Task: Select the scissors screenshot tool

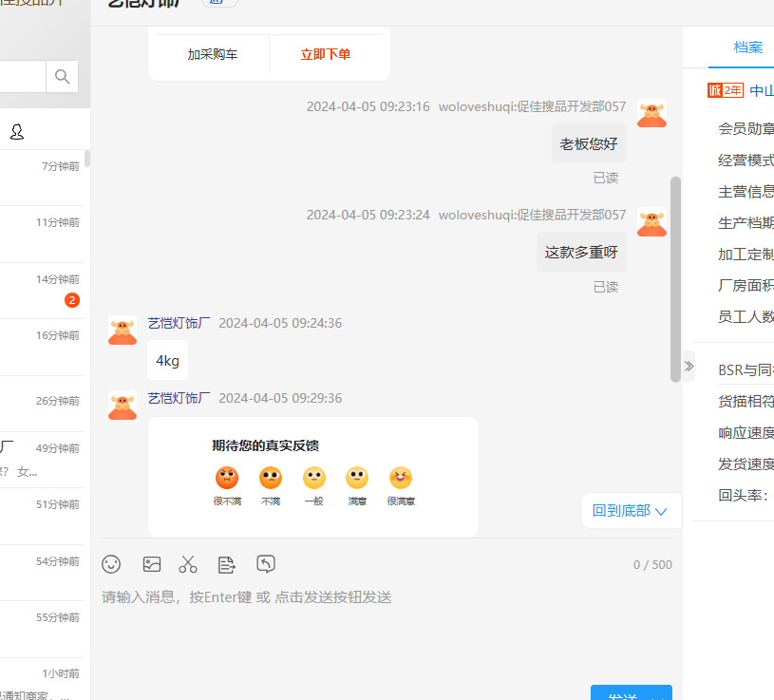Action: coord(188,564)
